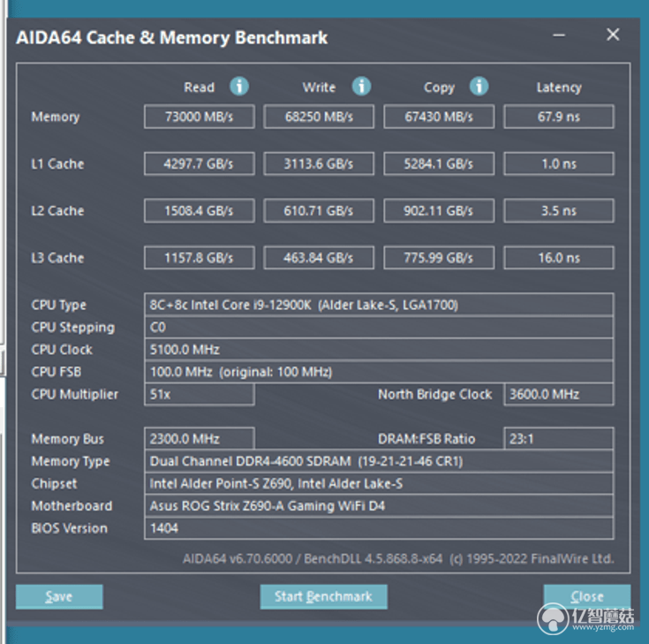649x644 pixels.
Task: Select Memory latency 67.9 ns
Action: click(559, 117)
